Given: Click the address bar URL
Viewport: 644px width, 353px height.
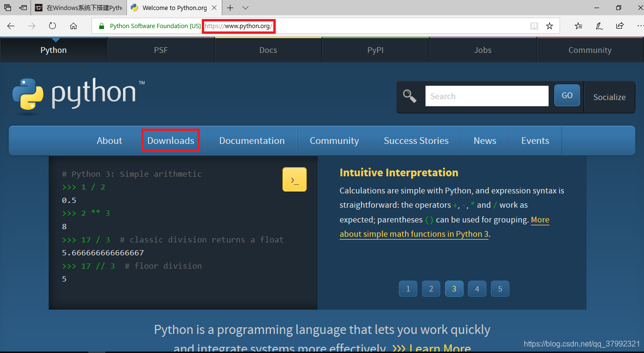Looking at the screenshot, I should (x=239, y=26).
